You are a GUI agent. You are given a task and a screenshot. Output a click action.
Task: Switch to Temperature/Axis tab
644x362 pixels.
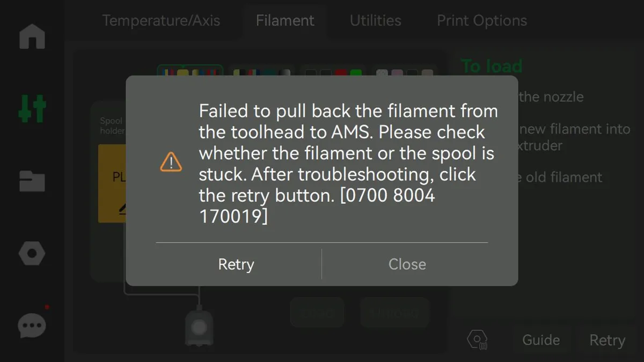point(161,20)
